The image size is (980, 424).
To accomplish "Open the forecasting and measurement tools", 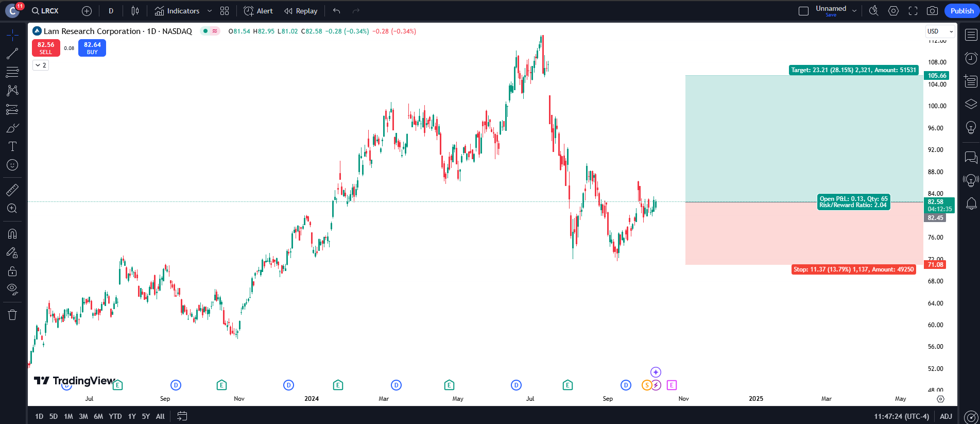I will pos(12,109).
